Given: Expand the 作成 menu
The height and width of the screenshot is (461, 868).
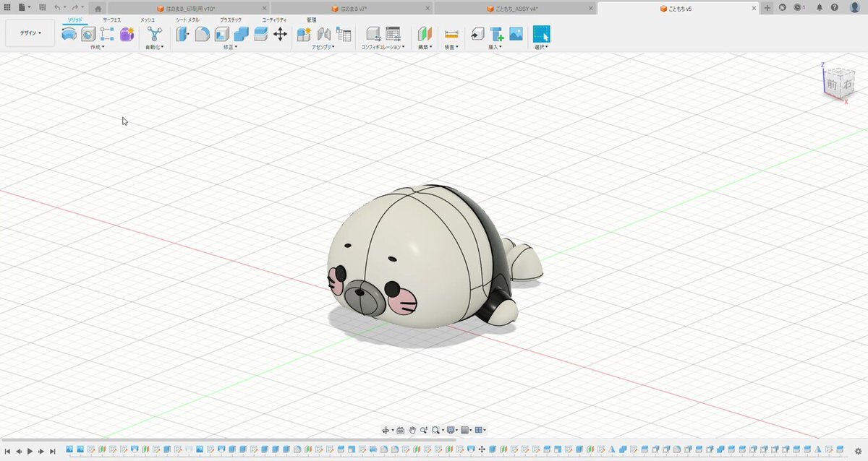Looking at the screenshot, I should pos(98,47).
